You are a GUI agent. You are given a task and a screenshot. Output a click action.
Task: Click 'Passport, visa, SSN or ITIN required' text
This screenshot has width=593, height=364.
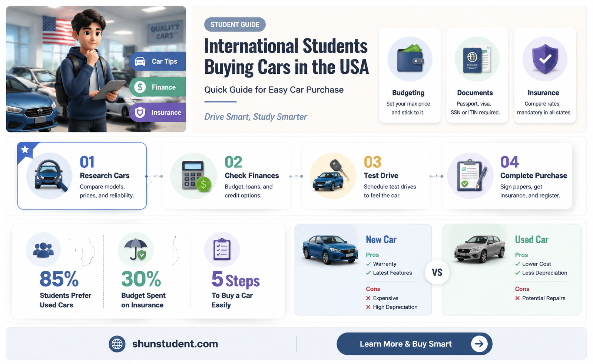(475, 108)
